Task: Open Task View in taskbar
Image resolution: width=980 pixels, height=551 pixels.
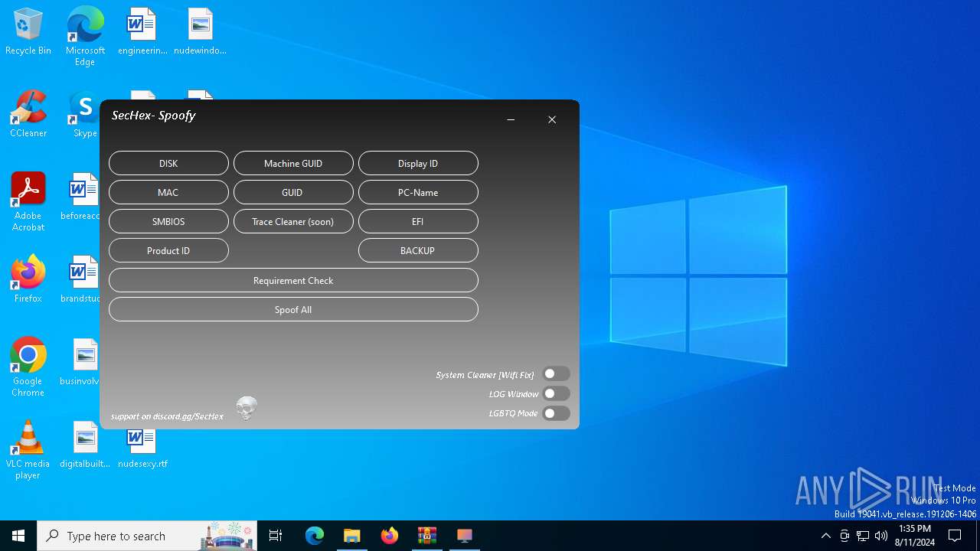Action: 276,536
